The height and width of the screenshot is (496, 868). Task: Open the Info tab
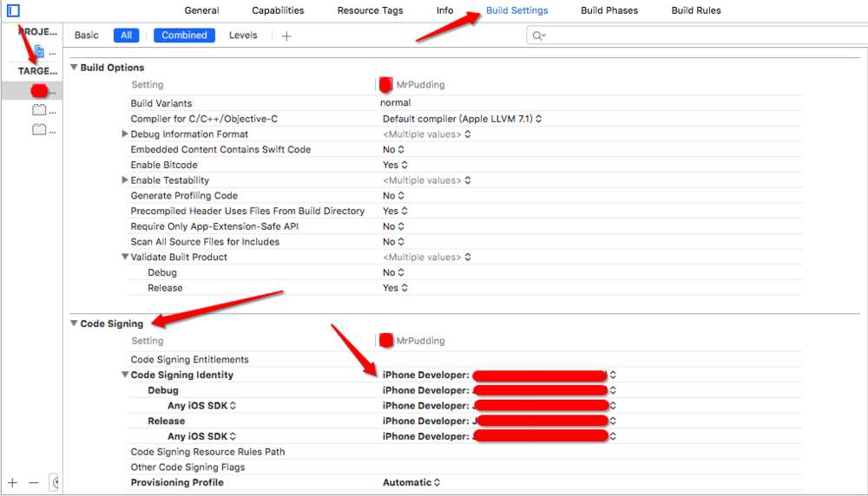(444, 10)
